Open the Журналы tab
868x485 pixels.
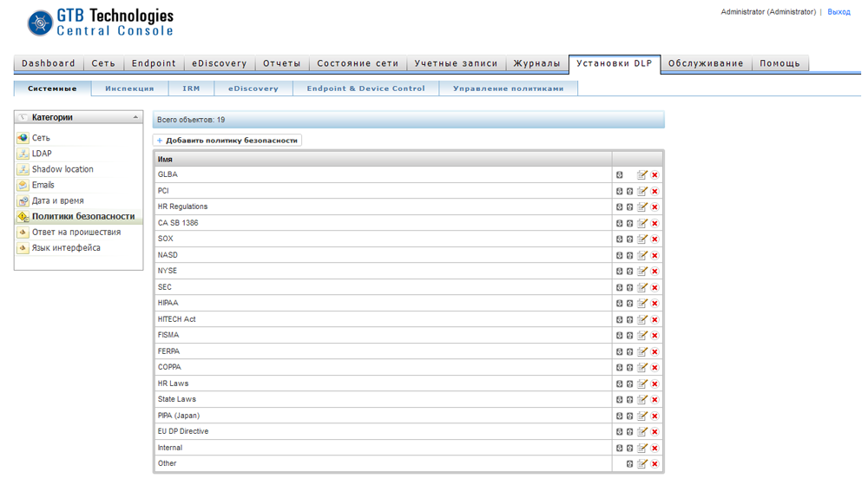(537, 63)
